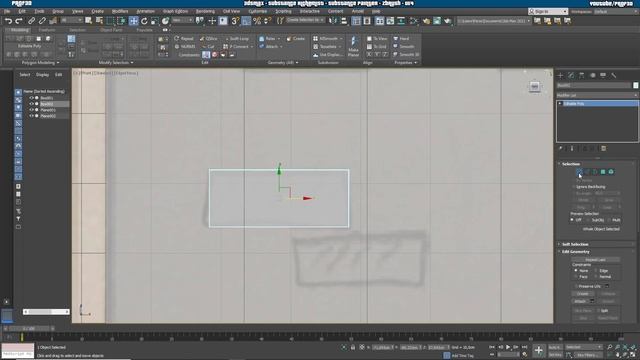The height and width of the screenshot is (360, 640).
Task: Switch to the Modeling ribbon tab
Action: (19, 30)
